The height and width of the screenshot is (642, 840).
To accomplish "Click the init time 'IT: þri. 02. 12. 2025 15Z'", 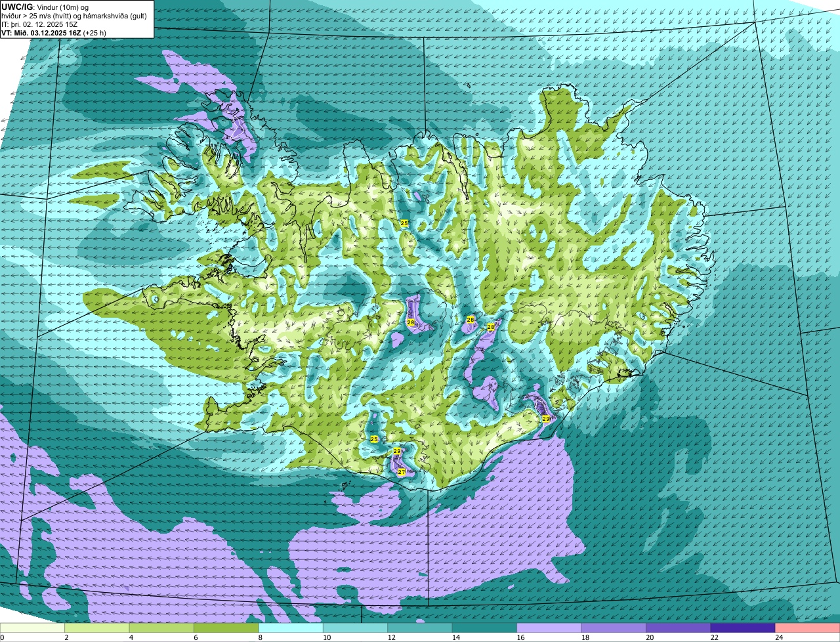I will (39, 24).
